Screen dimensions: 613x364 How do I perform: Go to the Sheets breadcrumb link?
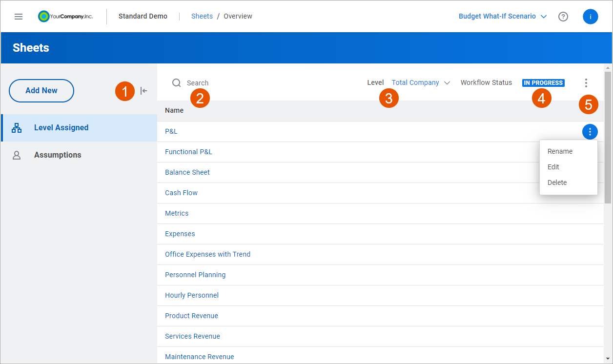click(x=202, y=16)
